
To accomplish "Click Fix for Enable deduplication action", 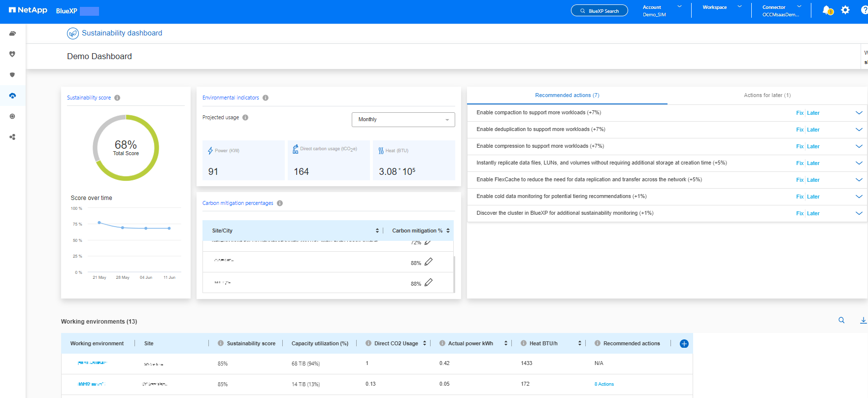I will [x=800, y=130].
